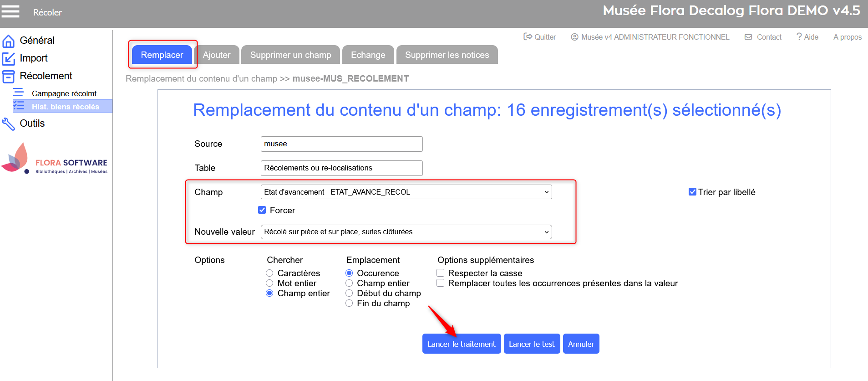
Task: Click the Contact envelope icon
Action: click(x=748, y=37)
